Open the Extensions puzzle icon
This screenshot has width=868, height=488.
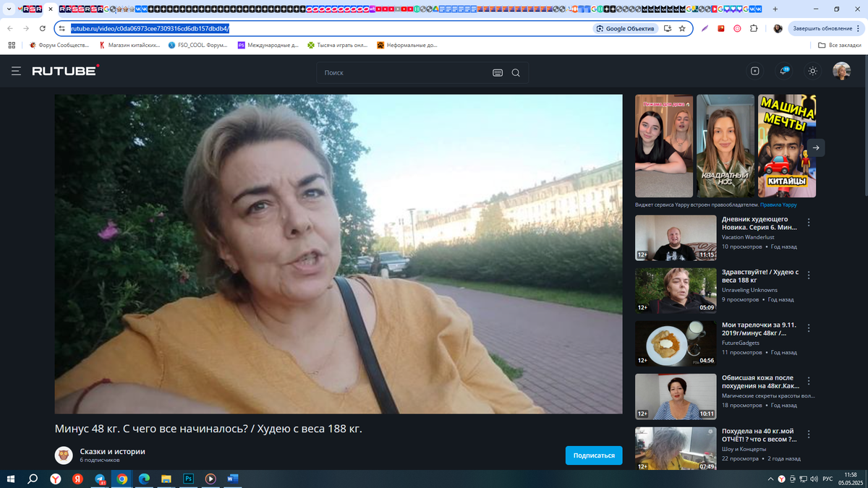click(x=754, y=28)
